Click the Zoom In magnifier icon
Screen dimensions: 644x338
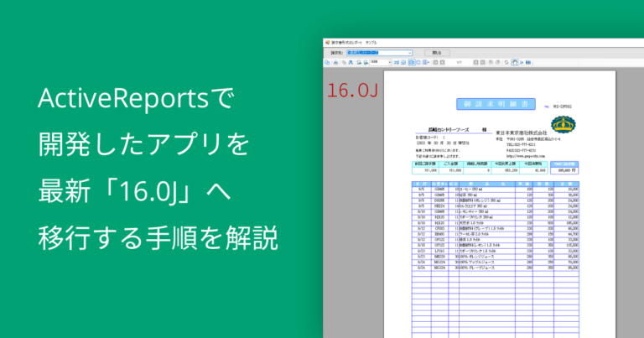366,62
